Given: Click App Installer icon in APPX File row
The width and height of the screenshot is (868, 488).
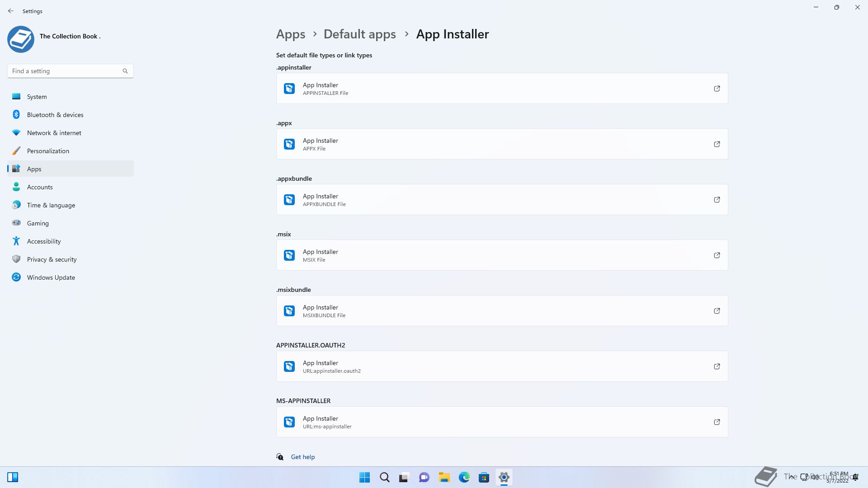Looking at the screenshot, I should tap(289, 144).
